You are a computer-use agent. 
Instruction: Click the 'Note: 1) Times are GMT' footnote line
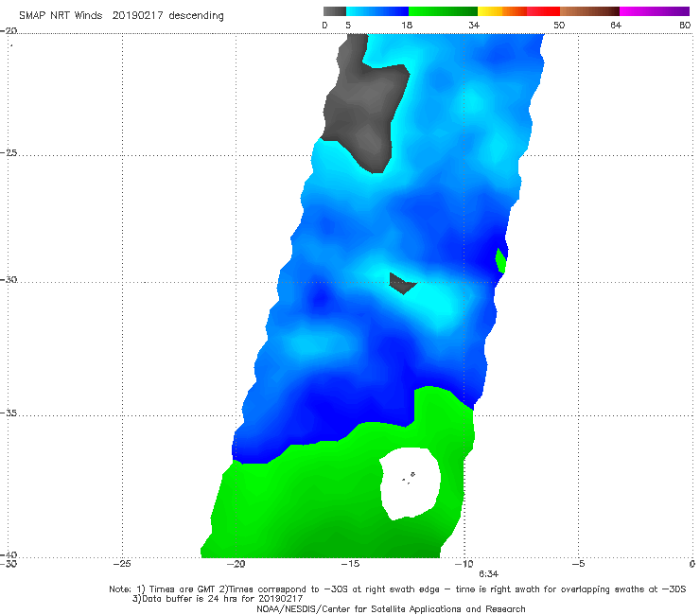tap(397, 589)
